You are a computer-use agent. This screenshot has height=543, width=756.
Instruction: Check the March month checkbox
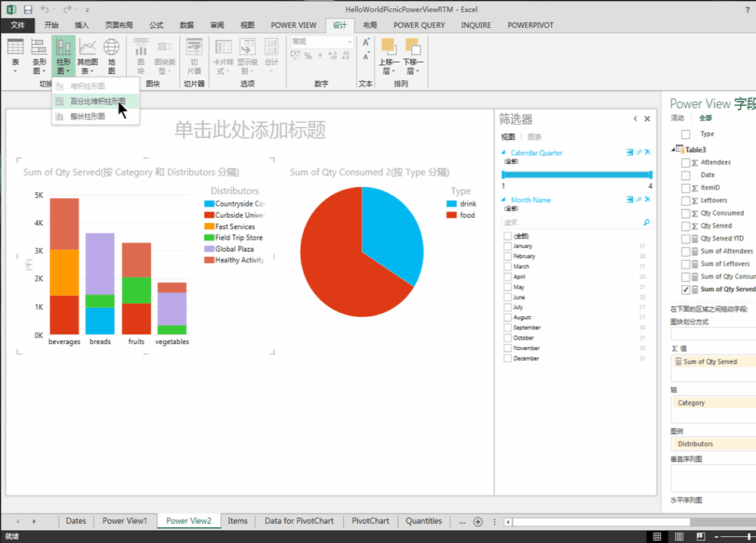coord(507,266)
